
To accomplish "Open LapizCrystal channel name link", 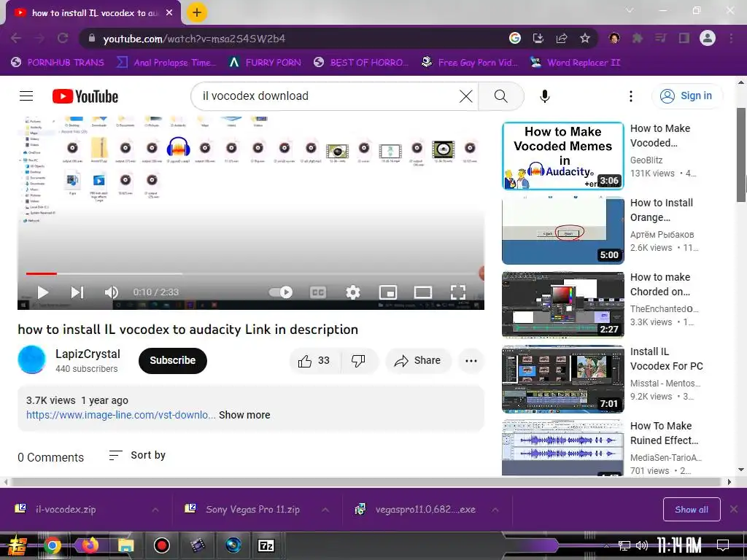I will click(88, 354).
